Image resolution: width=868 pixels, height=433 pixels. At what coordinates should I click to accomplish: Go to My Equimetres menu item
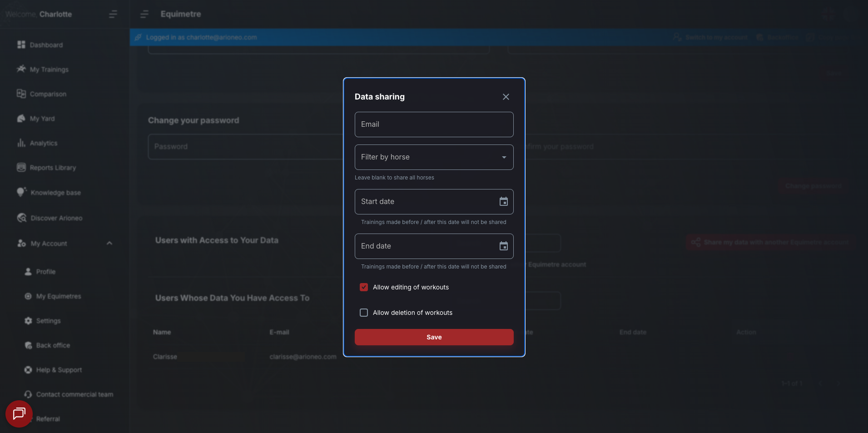[x=59, y=296]
